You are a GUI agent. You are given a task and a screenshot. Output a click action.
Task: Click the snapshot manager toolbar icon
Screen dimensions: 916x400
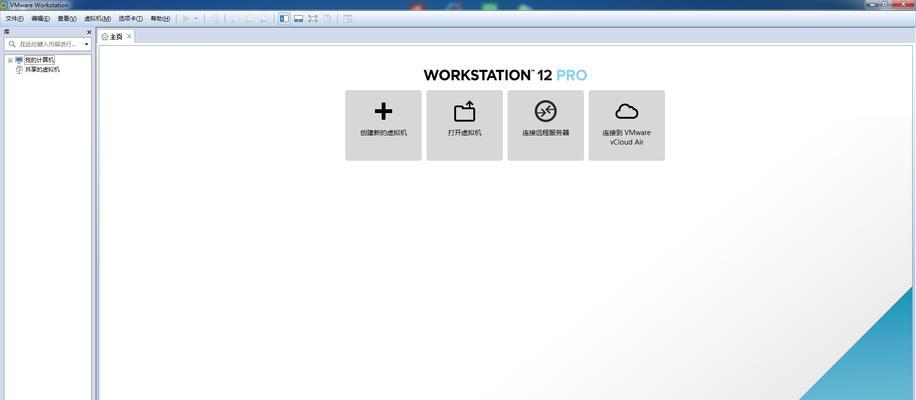tap(264, 19)
